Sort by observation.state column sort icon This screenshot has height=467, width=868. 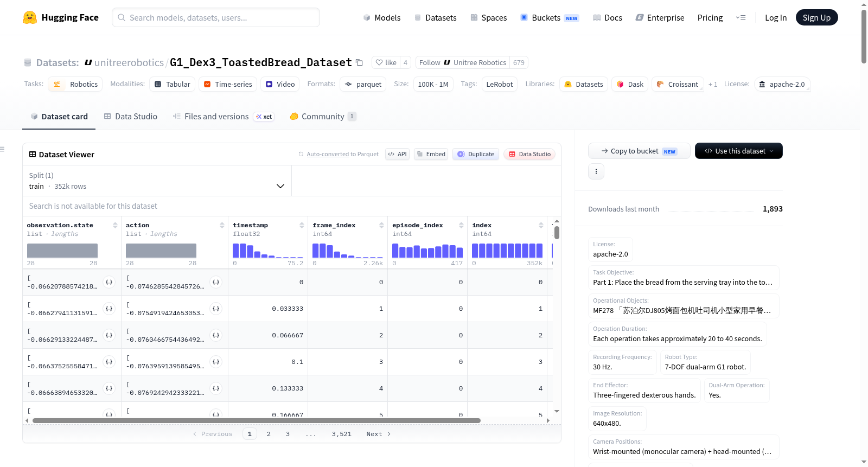[x=115, y=225]
